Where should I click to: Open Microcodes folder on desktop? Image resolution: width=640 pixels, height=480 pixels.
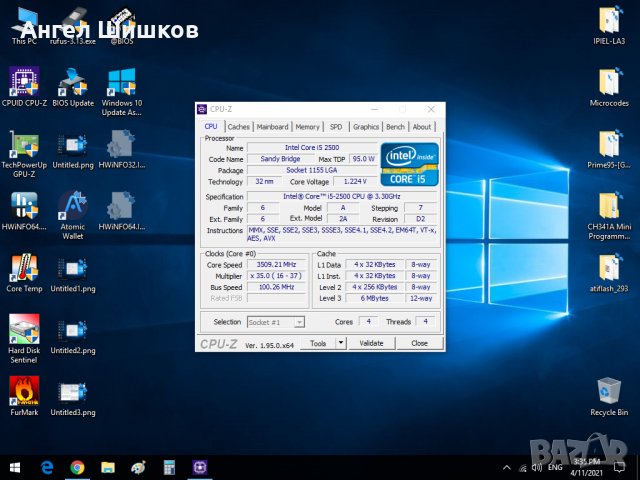pyautogui.click(x=609, y=87)
